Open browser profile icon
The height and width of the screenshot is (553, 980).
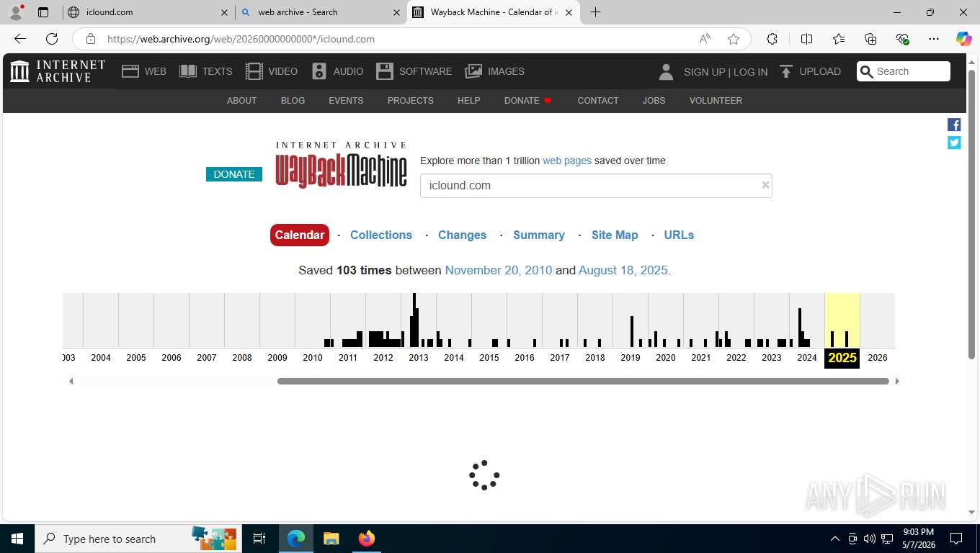pos(16,12)
